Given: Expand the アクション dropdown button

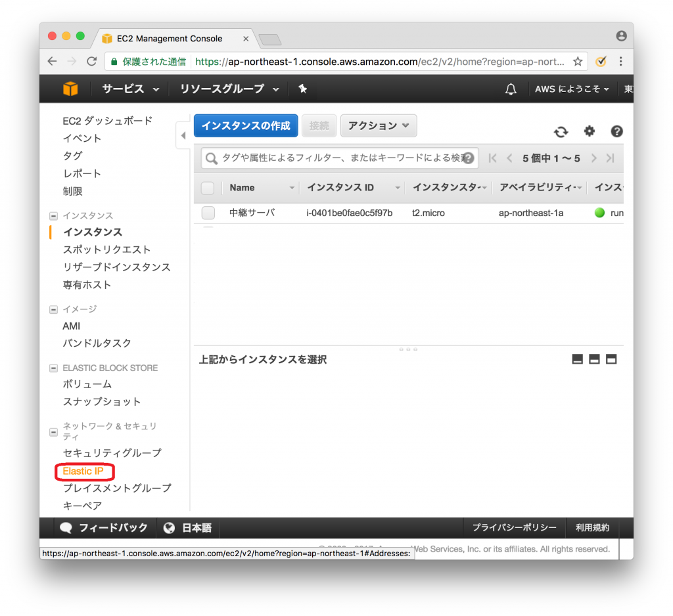Looking at the screenshot, I should pyautogui.click(x=379, y=125).
